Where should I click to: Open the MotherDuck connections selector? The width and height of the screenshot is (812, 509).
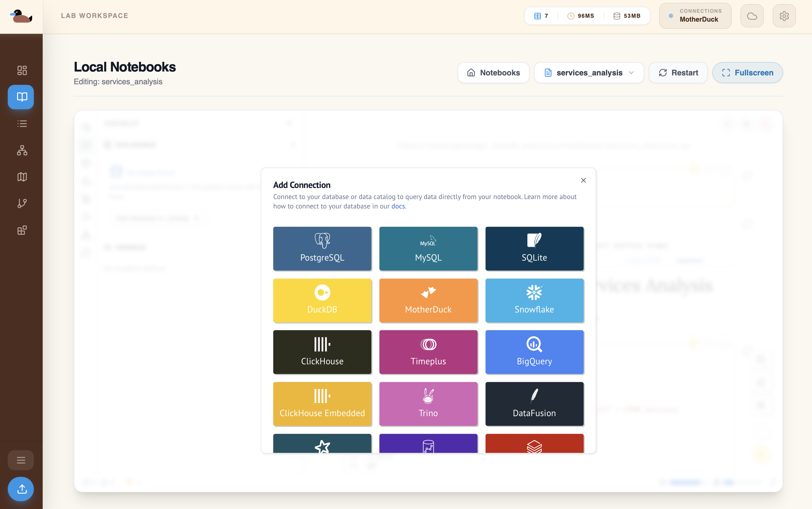[695, 16]
